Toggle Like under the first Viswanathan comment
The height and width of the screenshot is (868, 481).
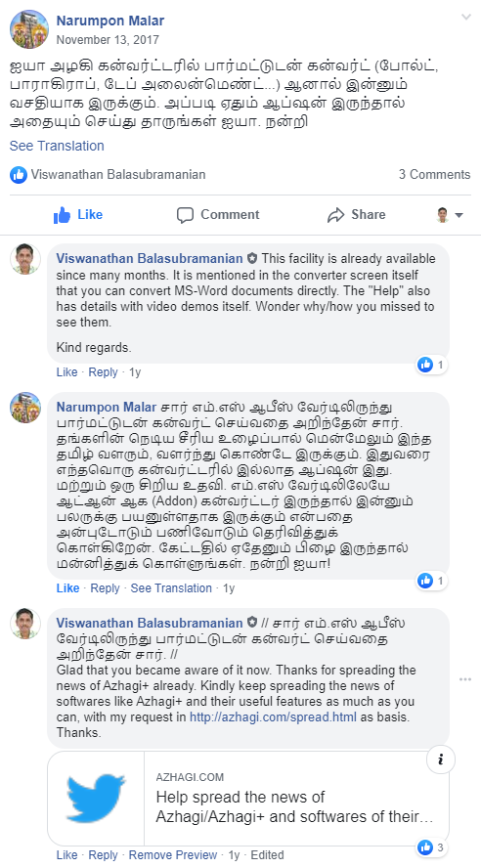click(x=67, y=372)
